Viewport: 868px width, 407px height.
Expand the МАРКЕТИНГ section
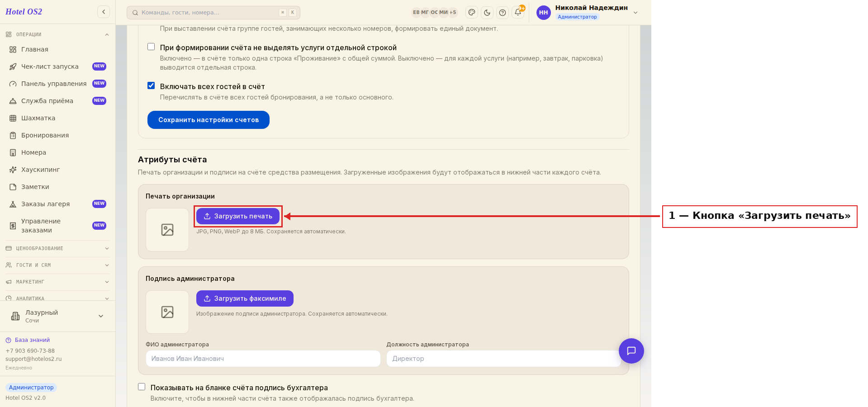pos(57,282)
